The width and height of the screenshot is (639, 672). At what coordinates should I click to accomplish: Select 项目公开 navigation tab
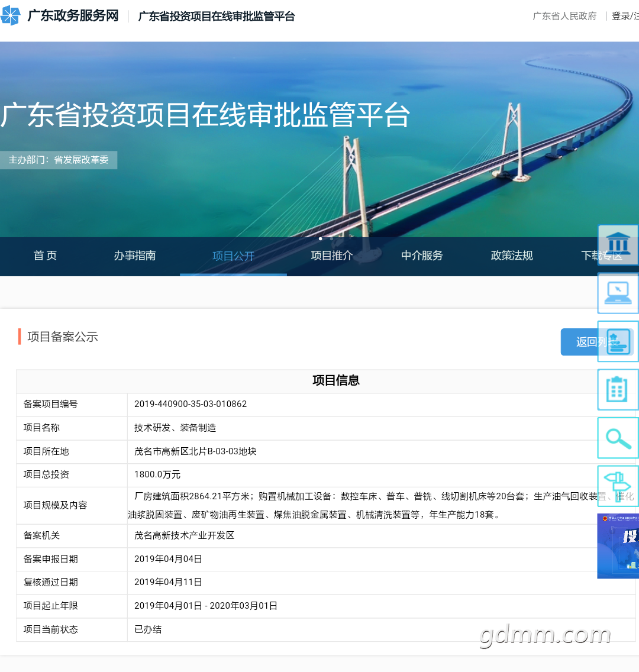234,256
